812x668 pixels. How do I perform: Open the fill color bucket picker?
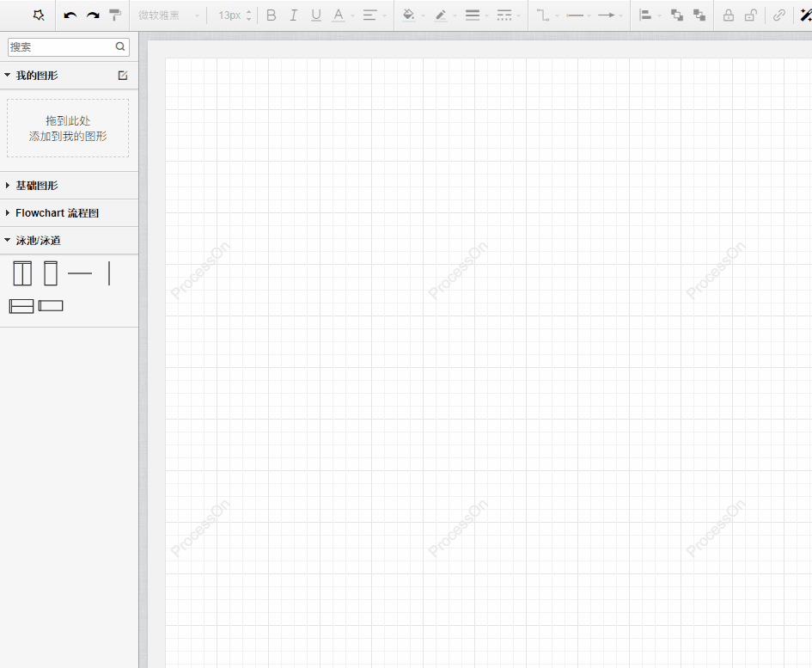coord(409,15)
